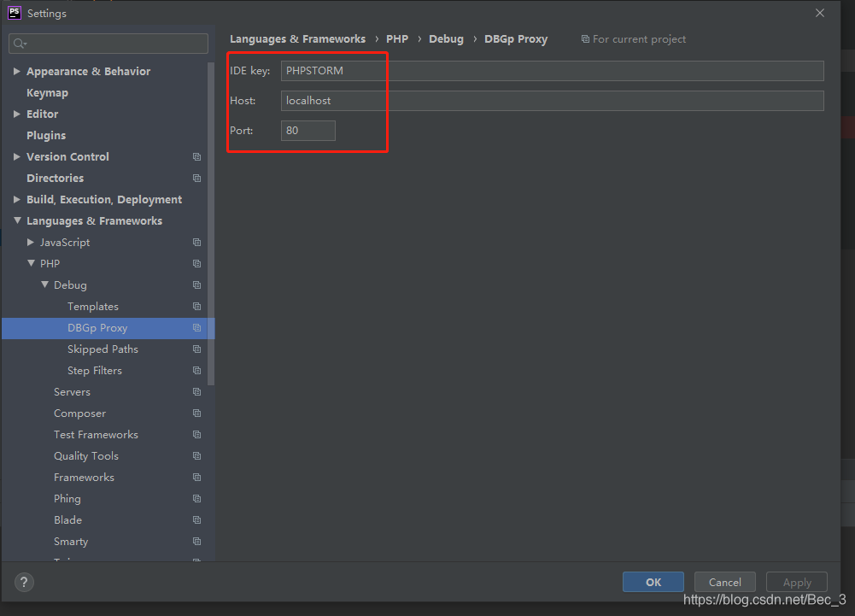Screen dimensions: 855x616
Task: Click the IDE key field containing PHPSTORM
Action: coord(553,71)
